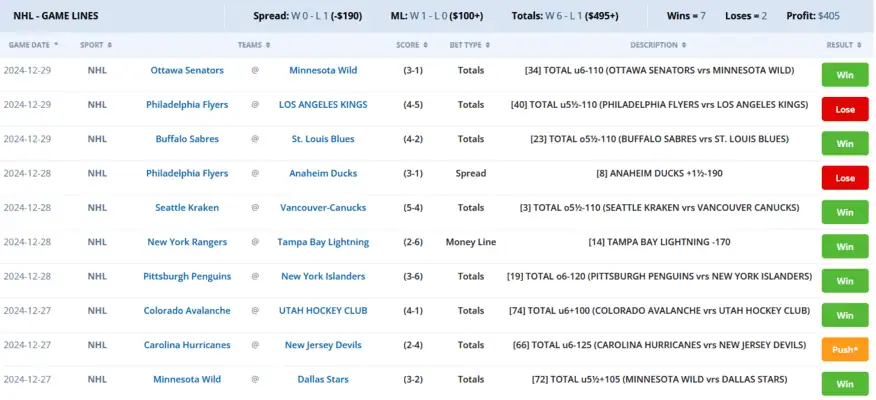This screenshot has height=400, width=876.
Task: Click the Loses = 2 counter
Action: [x=746, y=16]
